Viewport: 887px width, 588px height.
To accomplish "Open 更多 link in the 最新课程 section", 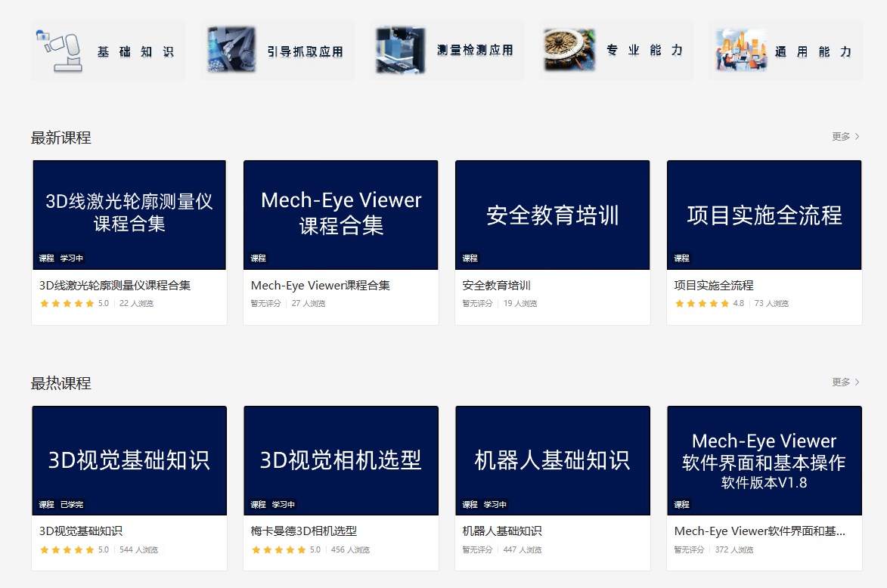I will coord(842,136).
